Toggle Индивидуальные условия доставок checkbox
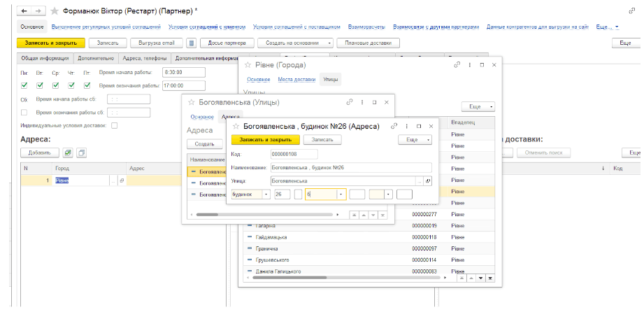This screenshot has height=319, width=644. 114,126
